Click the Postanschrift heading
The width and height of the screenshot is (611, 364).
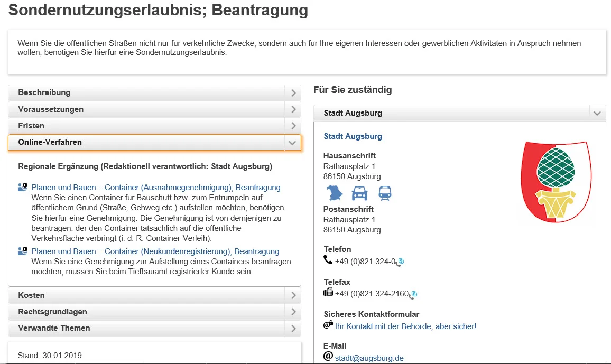348,209
